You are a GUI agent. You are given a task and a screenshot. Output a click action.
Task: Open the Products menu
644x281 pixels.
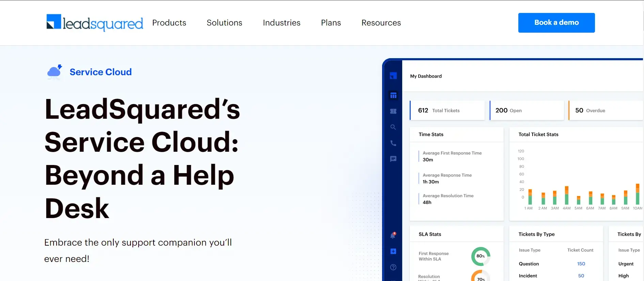pyautogui.click(x=169, y=23)
